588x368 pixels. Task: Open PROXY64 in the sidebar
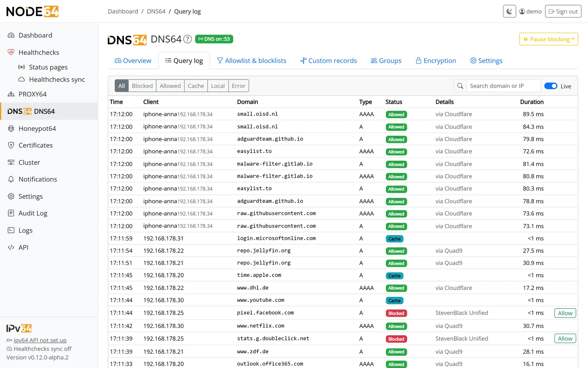[x=49, y=94]
